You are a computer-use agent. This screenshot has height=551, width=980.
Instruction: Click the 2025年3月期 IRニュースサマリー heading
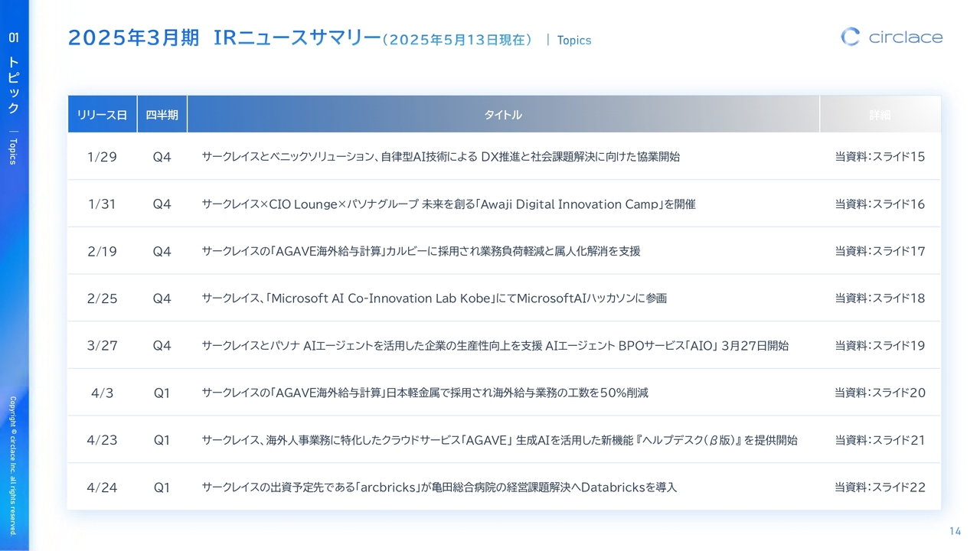click(x=224, y=37)
